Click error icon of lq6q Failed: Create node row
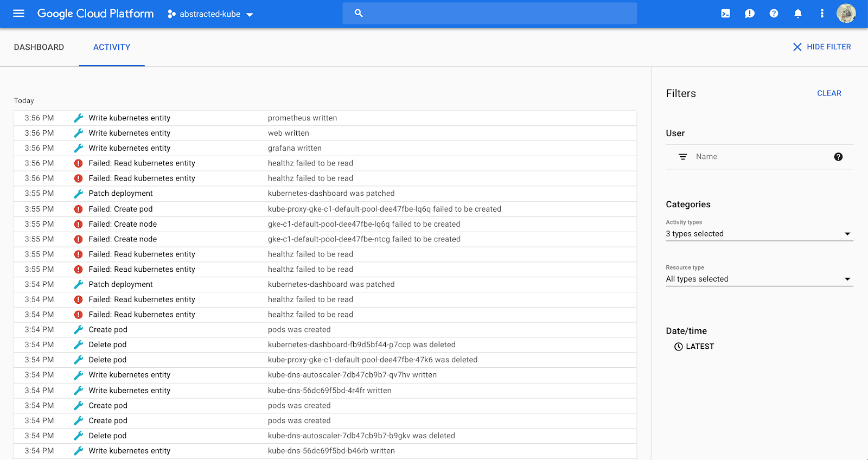Image resolution: width=868 pixels, height=460 pixels. (79, 224)
